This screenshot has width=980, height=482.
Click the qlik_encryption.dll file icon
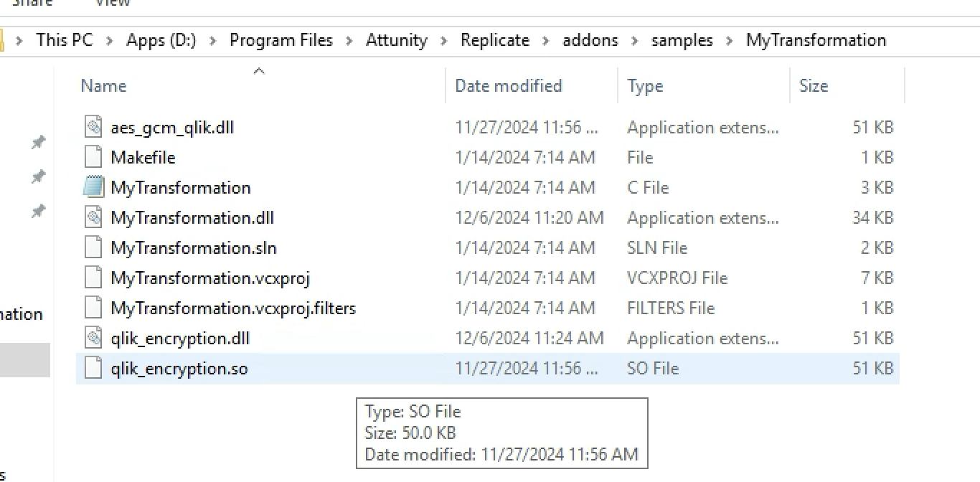click(x=93, y=339)
